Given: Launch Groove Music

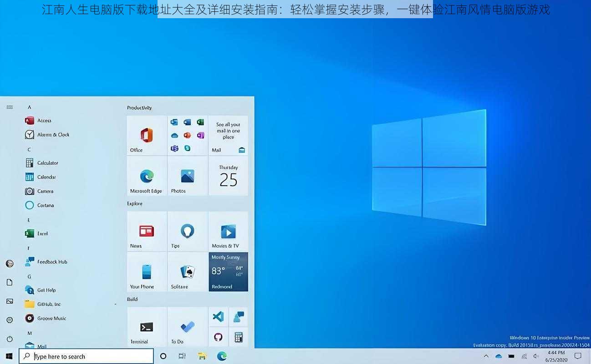Looking at the screenshot, I should (46, 318).
